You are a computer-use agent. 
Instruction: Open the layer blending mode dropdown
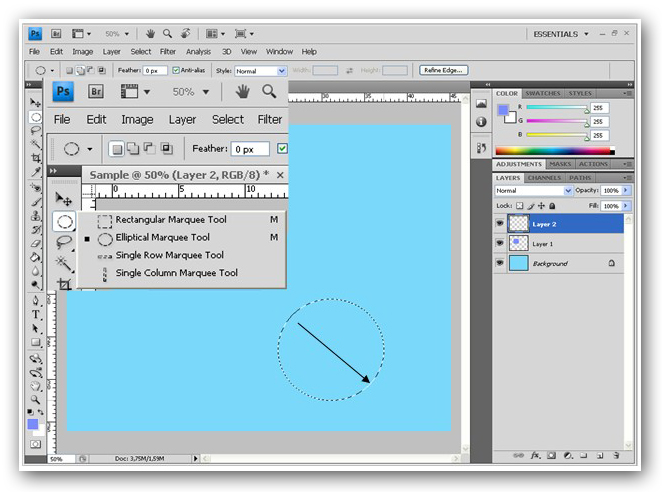(533, 190)
